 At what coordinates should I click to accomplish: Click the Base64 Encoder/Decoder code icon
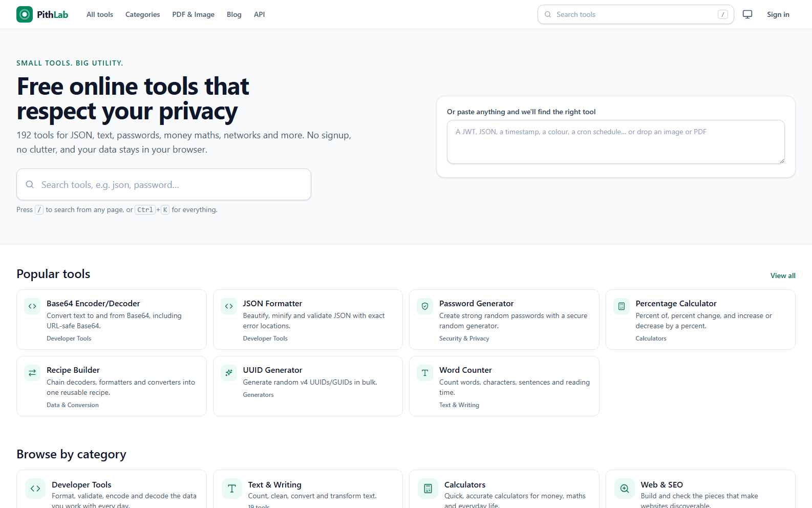32,306
